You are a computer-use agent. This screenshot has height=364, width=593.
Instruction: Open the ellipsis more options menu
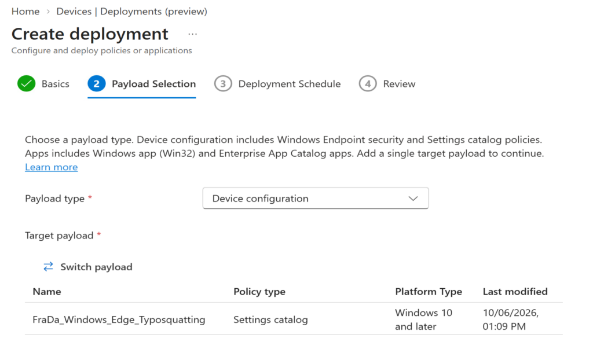pyautogui.click(x=192, y=34)
